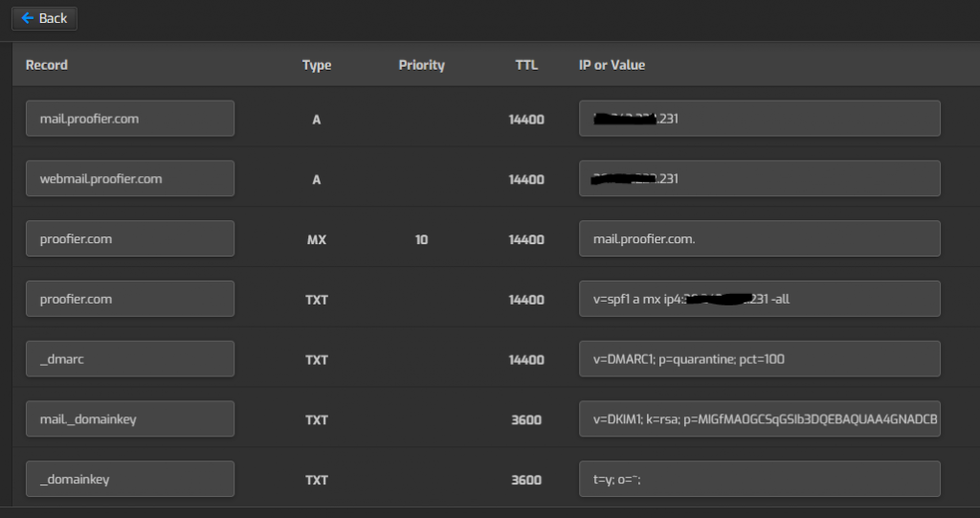Click the v=DMARC1 quarantine value field
980x518 pixels.
(759, 358)
